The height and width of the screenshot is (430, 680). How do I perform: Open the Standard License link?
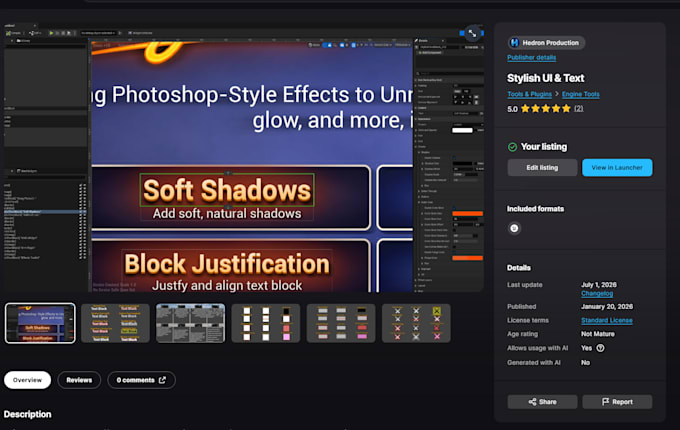[x=607, y=320]
